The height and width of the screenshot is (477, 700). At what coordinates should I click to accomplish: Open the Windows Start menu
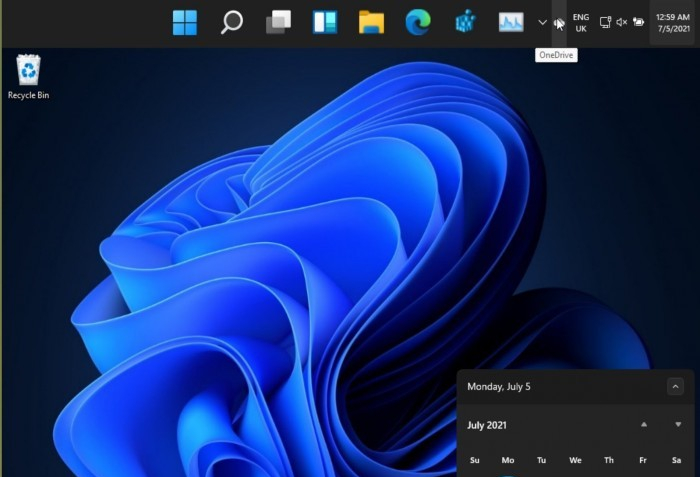tap(185, 22)
